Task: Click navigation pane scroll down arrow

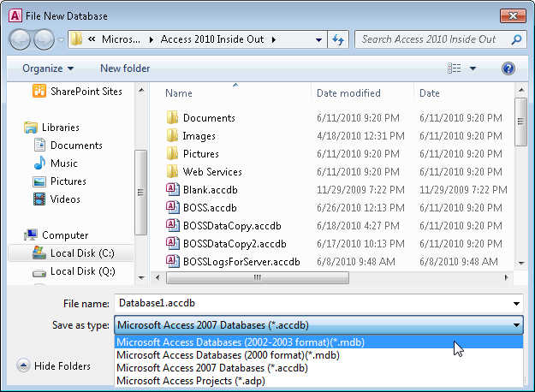Action: (141, 277)
